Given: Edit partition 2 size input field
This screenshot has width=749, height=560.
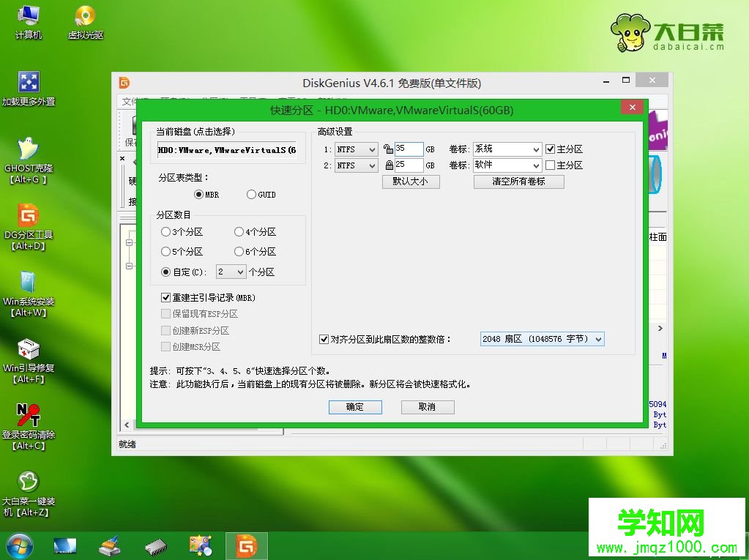Looking at the screenshot, I should tap(408, 165).
